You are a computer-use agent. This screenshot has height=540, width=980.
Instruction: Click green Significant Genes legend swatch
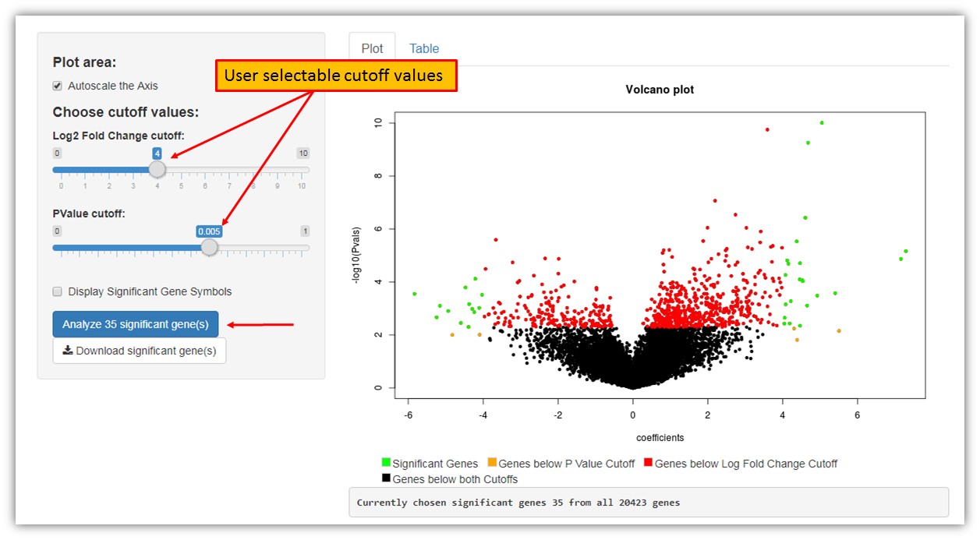pos(386,463)
